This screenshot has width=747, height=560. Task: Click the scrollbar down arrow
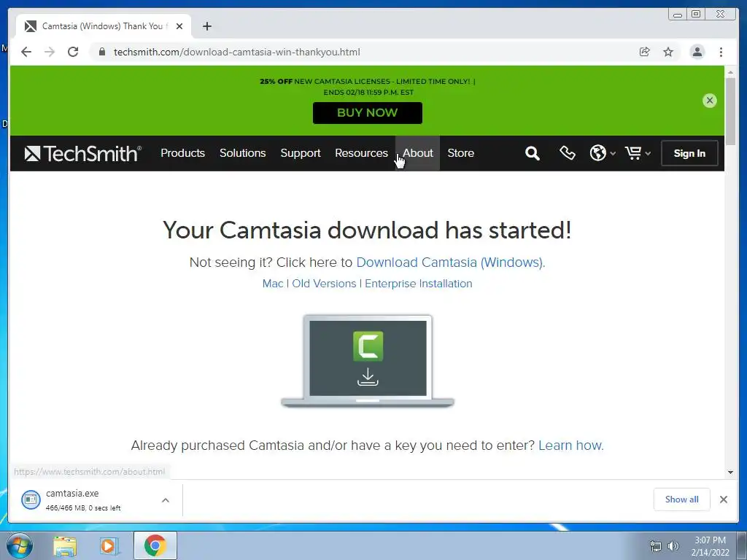[x=730, y=472]
